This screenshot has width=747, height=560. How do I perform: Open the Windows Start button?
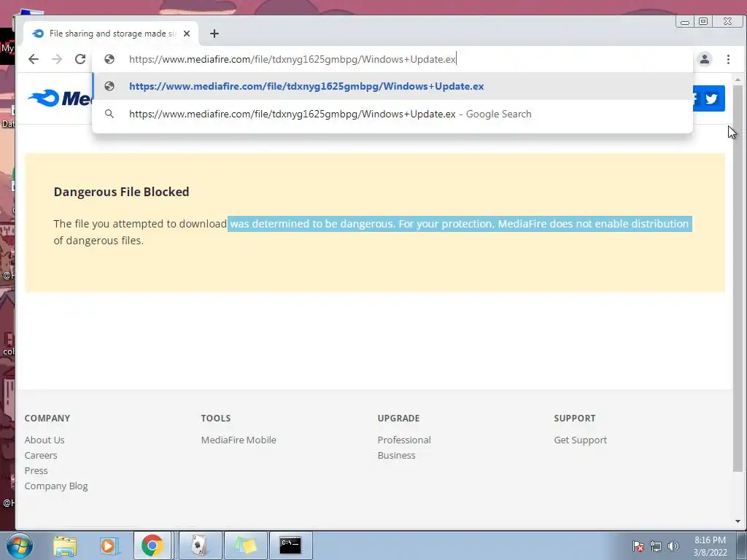(20, 545)
